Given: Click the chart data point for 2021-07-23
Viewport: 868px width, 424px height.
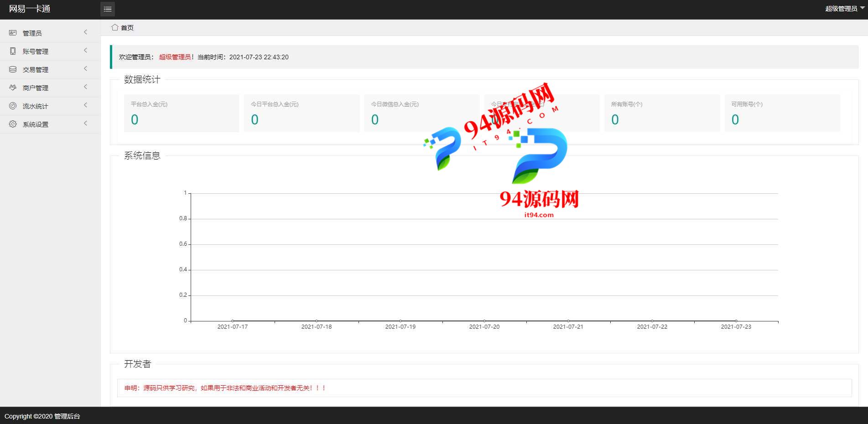Looking at the screenshot, I should [x=736, y=321].
